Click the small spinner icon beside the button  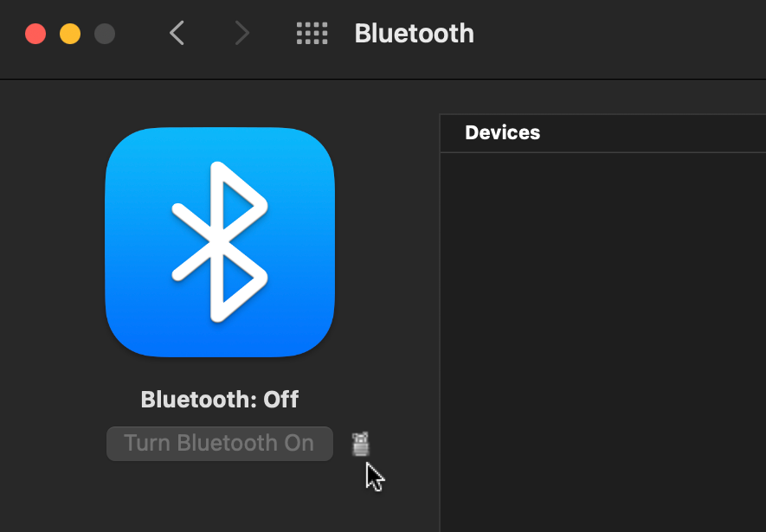[x=361, y=444]
